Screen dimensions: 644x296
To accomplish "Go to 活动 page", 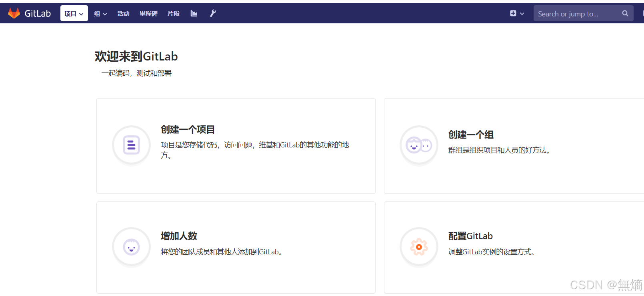I will [123, 14].
